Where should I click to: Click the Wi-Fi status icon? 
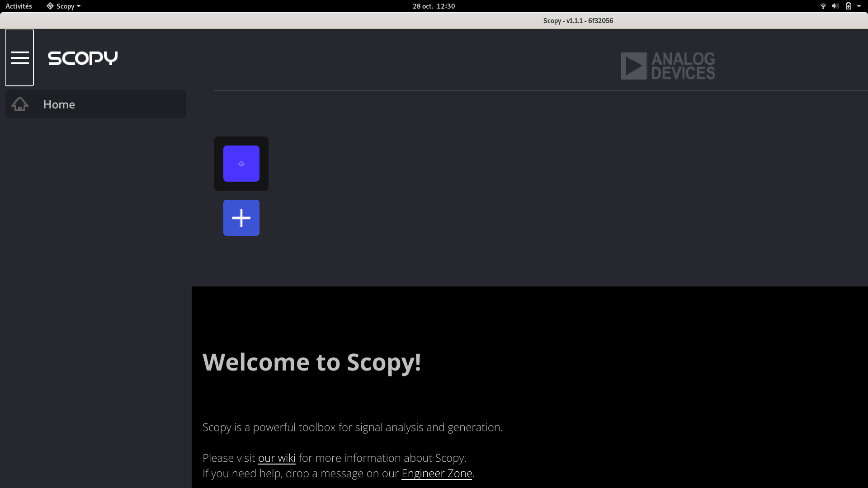click(x=822, y=6)
